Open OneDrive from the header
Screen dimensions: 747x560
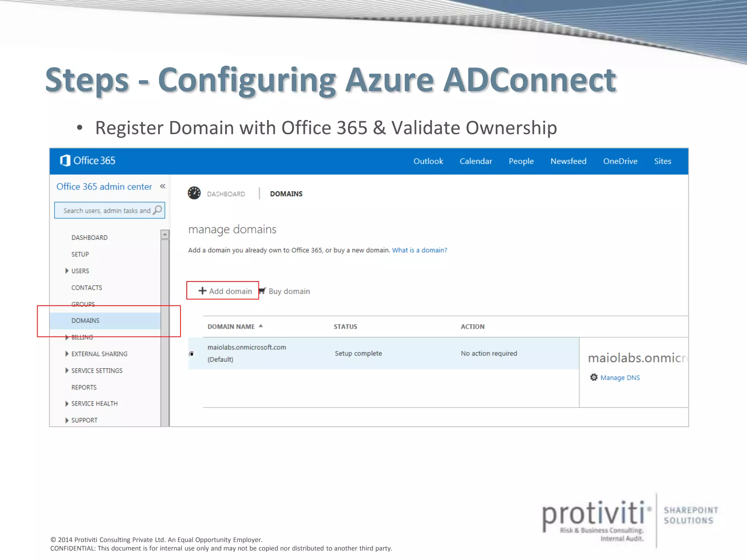pyautogui.click(x=620, y=161)
